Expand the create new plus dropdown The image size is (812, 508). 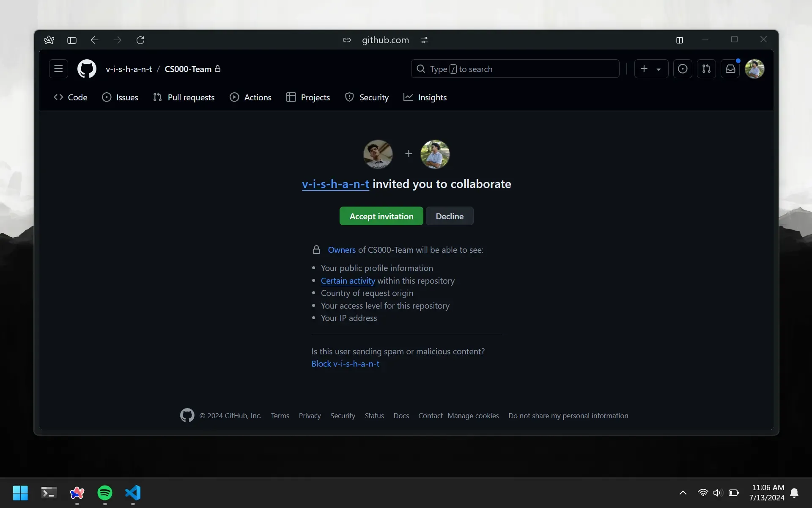click(x=651, y=69)
